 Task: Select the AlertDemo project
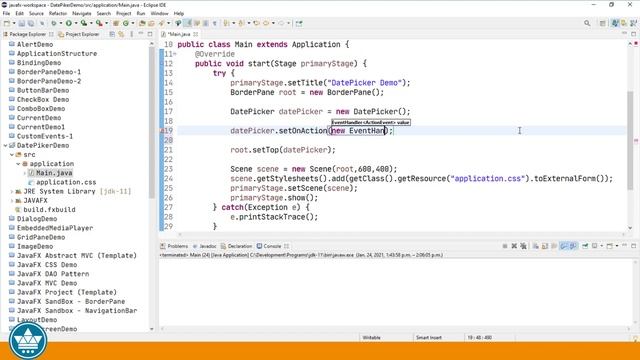point(35,44)
